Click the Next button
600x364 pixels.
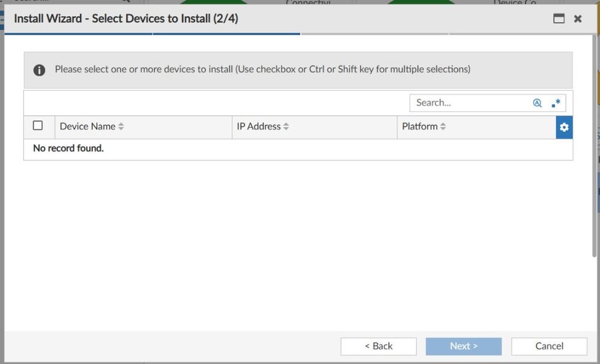click(464, 346)
